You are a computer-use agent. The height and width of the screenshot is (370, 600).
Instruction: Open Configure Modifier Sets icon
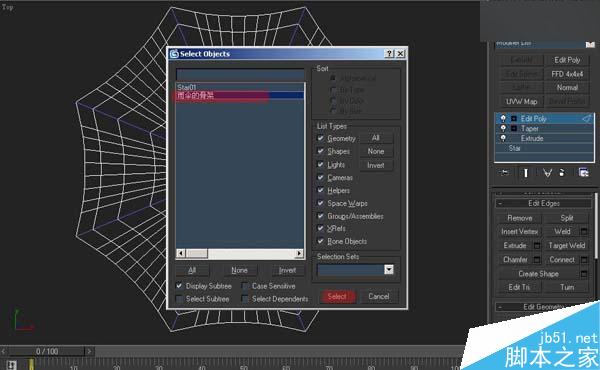pyautogui.click(x=583, y=173)
